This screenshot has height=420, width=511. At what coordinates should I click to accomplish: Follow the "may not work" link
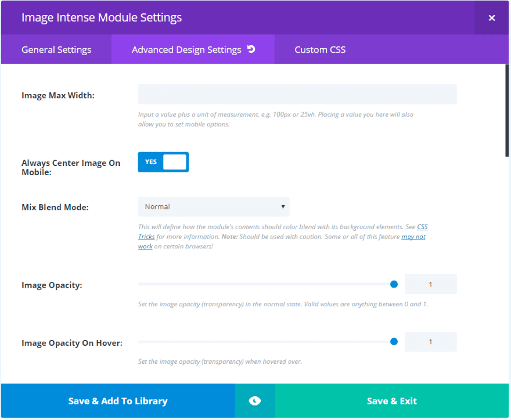[413, 237]
